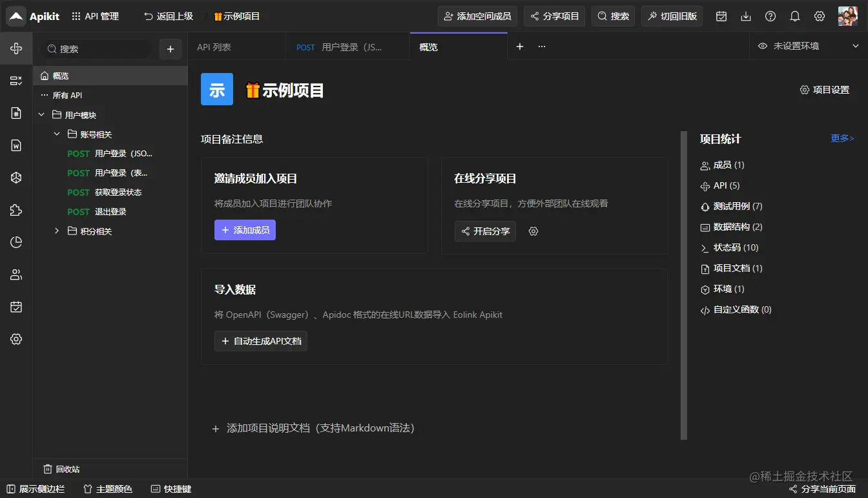Open the 未设置环境 environment dropdown
Viewport: 868px width, 498px height.
809,47
